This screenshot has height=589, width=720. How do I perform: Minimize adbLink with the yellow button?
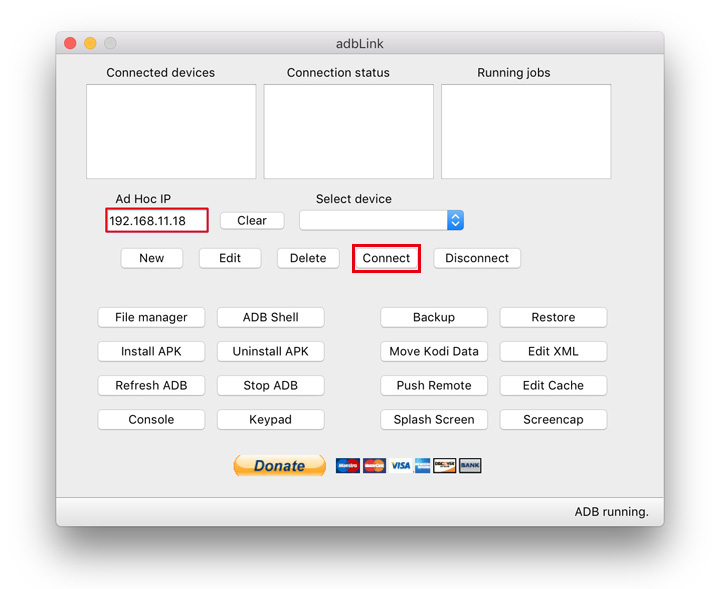[x=90, y=43]
